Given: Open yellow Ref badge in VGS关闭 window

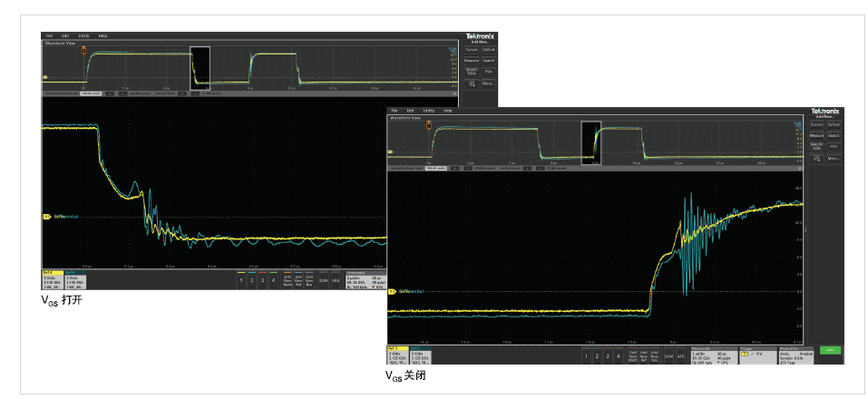Looking at the screenshot, I should coord(397,355).
